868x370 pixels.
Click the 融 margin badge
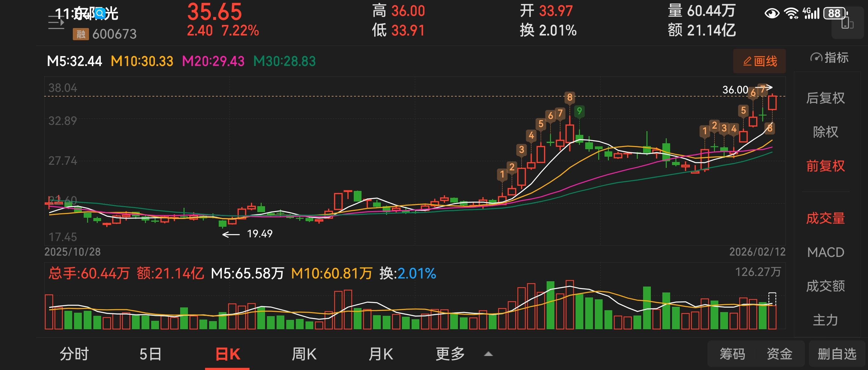81,34
